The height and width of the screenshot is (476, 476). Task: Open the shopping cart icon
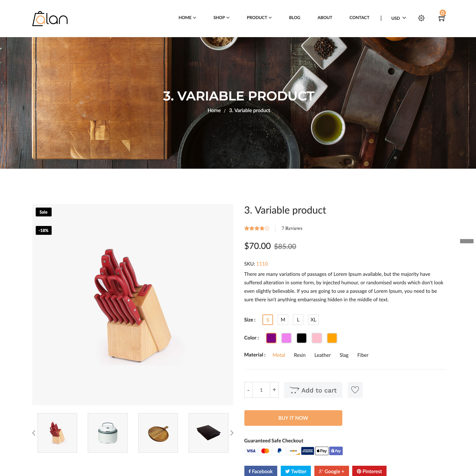click(x=442, y=18)
